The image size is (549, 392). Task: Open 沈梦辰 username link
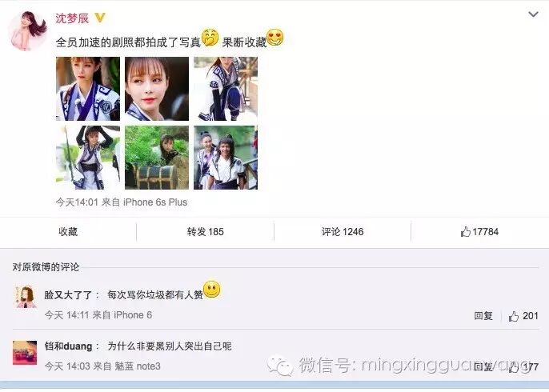point(72,18)
